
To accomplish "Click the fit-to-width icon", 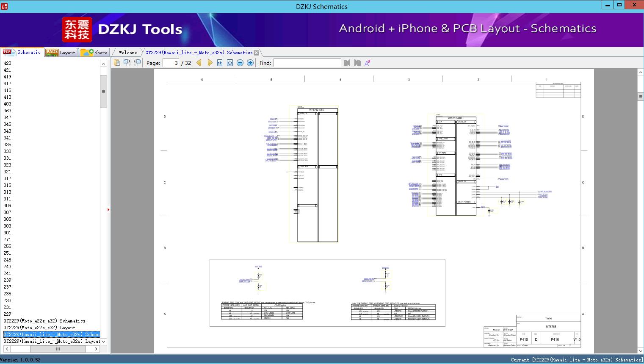I will click(220, 63).
